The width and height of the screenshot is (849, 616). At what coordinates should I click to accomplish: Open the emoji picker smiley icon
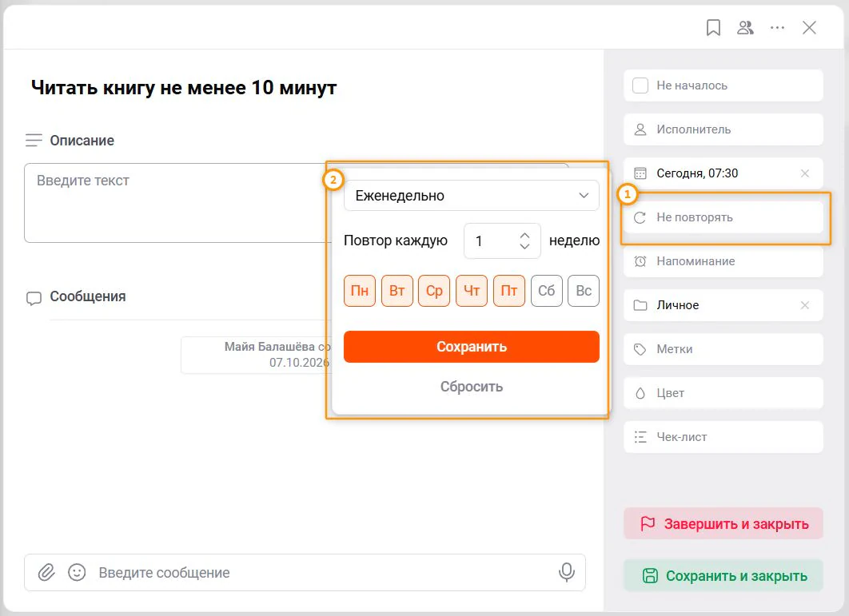point(77,572)
